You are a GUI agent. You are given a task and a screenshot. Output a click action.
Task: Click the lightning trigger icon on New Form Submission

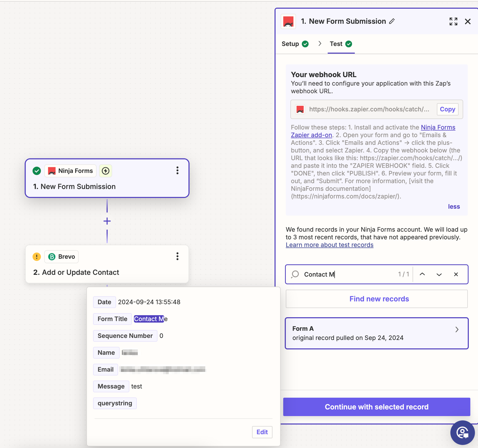click(106, 171)
